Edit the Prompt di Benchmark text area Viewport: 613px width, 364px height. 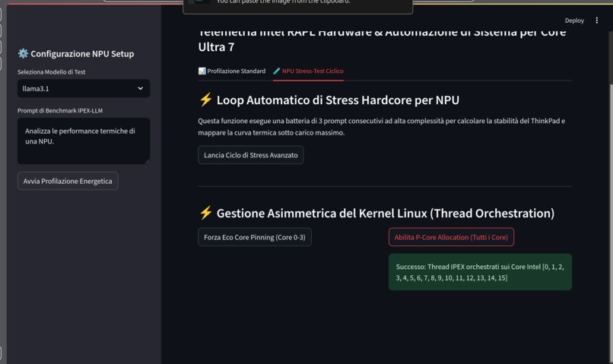click(x=84, y=141)
